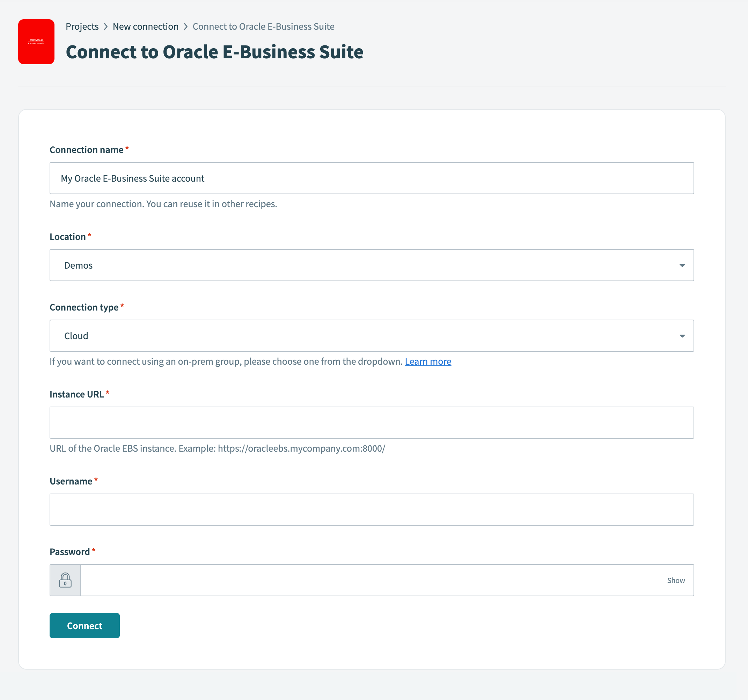Click the padlock icon on the password field
Screen dimensions: 748x700
[65, 580]
